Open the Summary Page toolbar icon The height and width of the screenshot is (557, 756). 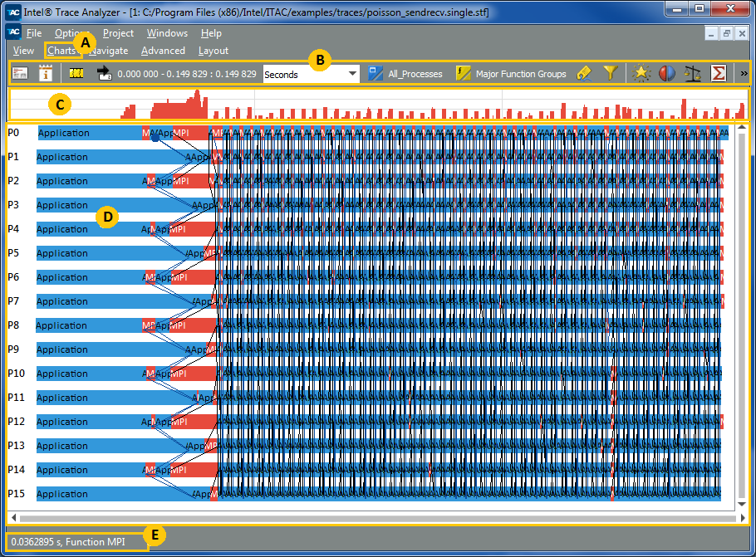pyautogui.click(x=20, y=74)
